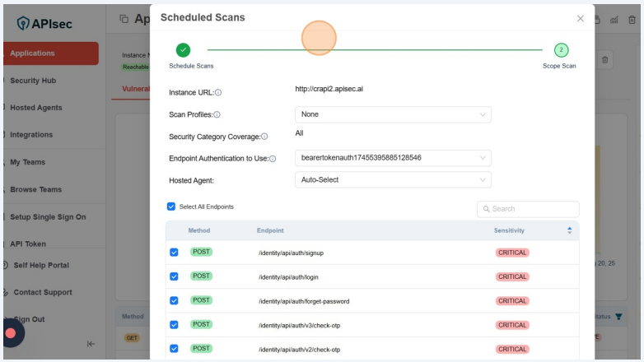Viewport: 644px width, 362px height.
Task: Click the delete trash icon in top toolbar
Action: tap(606, 60)
